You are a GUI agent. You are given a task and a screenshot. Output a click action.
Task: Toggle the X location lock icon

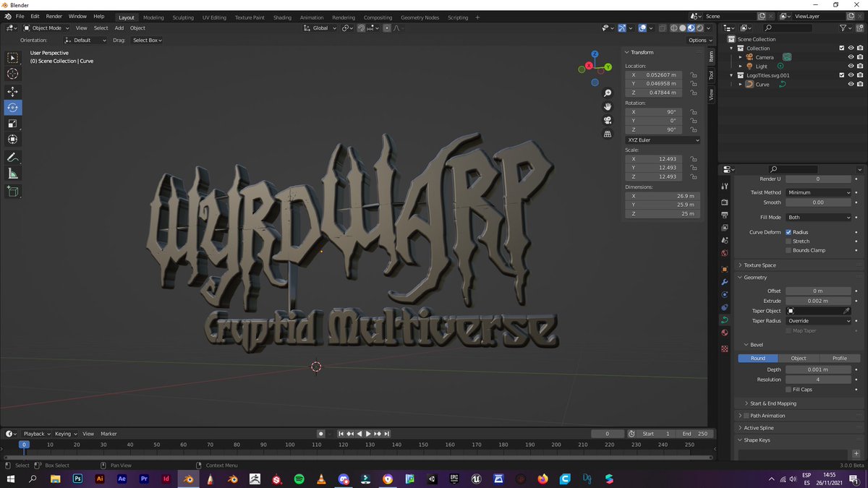[x=694, y=75]
